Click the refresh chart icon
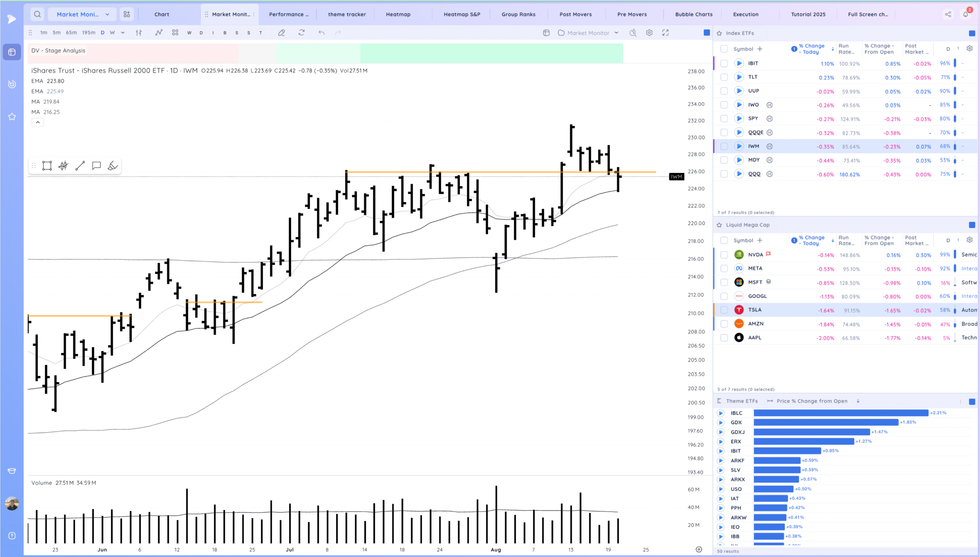Viewport: 980px width, 557px height. [x=302, y=33]
